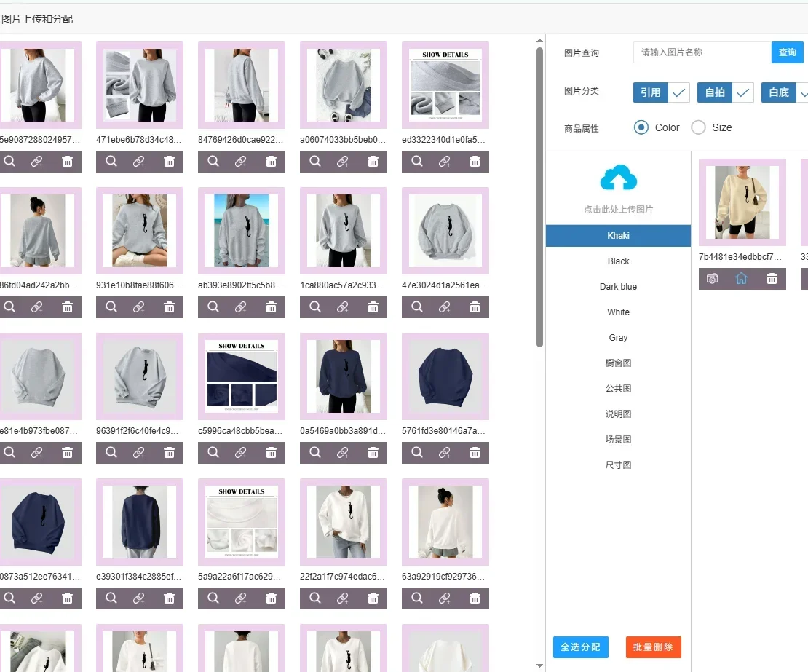Click magnifier icon under ed3322340d1e0fa5 image
The width and height of the screenshot is (808, 672).
(x=417, y=162)
